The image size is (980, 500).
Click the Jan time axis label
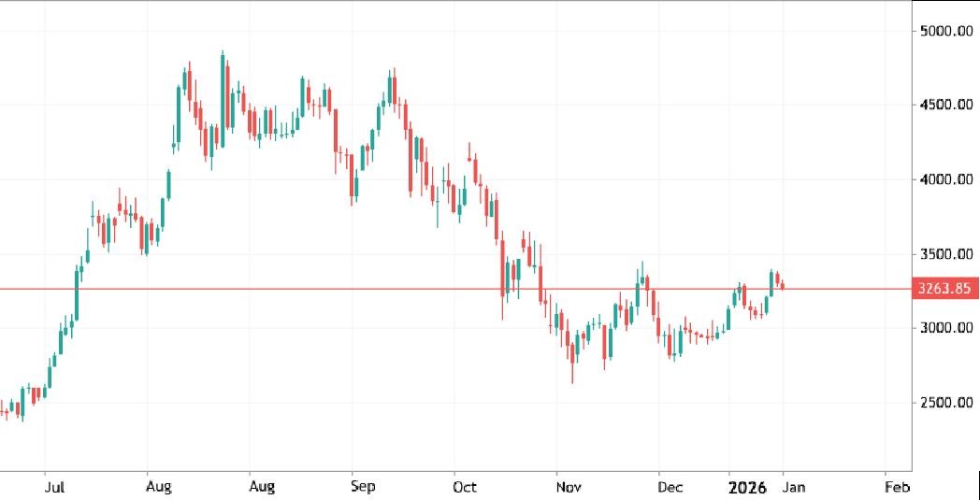point(793,487)
